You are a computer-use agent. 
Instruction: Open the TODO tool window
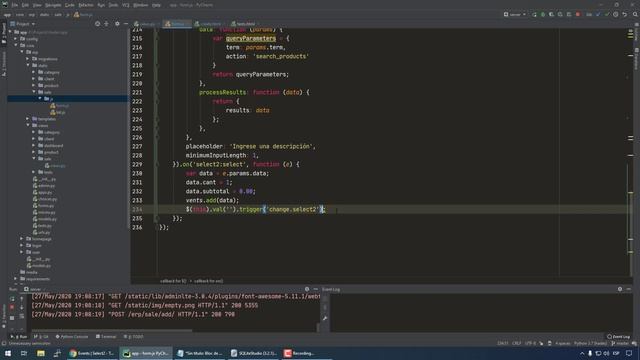point(133,337)
